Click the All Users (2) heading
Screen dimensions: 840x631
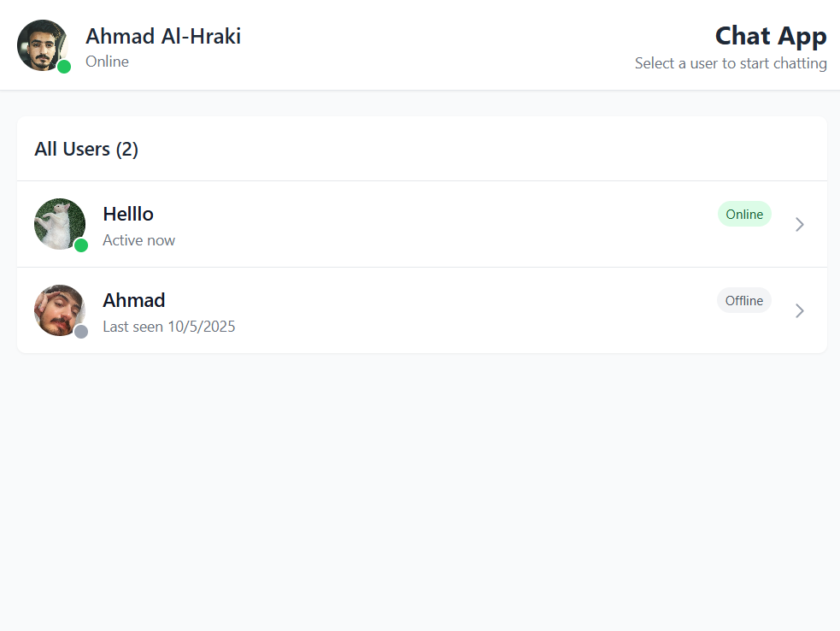pos(86,150)
